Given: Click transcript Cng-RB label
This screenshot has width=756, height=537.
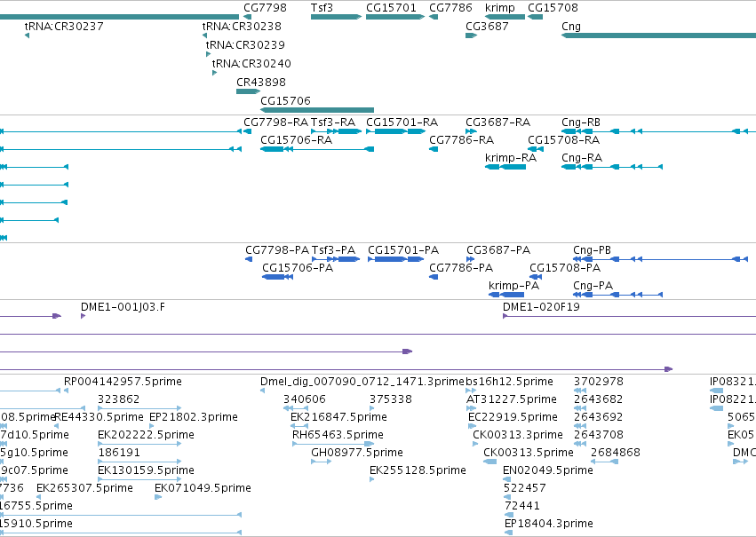Looking at the screenshot, I should 580,122.
